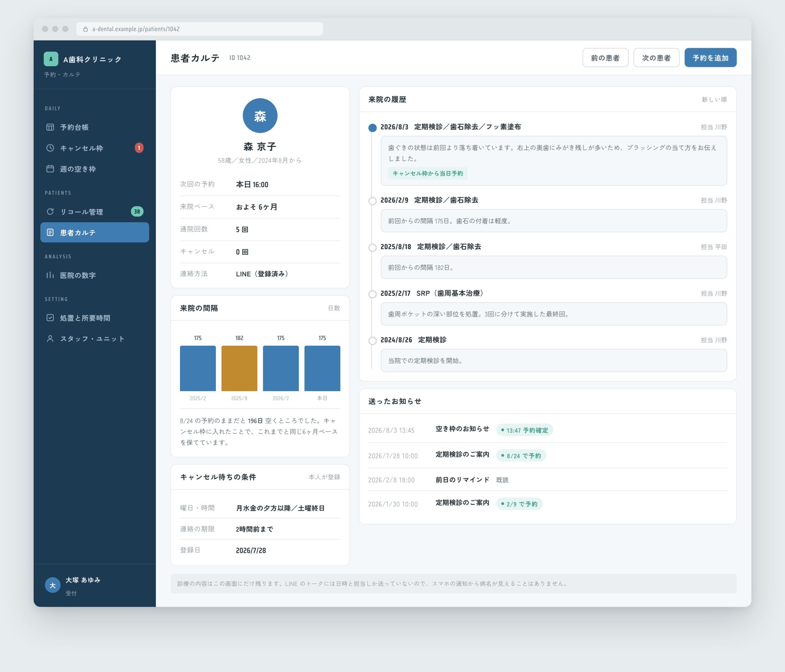Click the browser URL address field

(x=200, y=29)
